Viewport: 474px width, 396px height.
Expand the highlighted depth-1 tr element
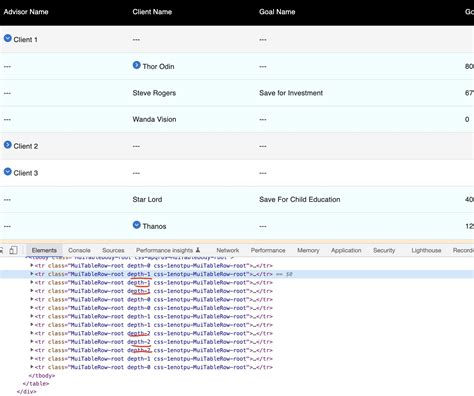[32, 274]
